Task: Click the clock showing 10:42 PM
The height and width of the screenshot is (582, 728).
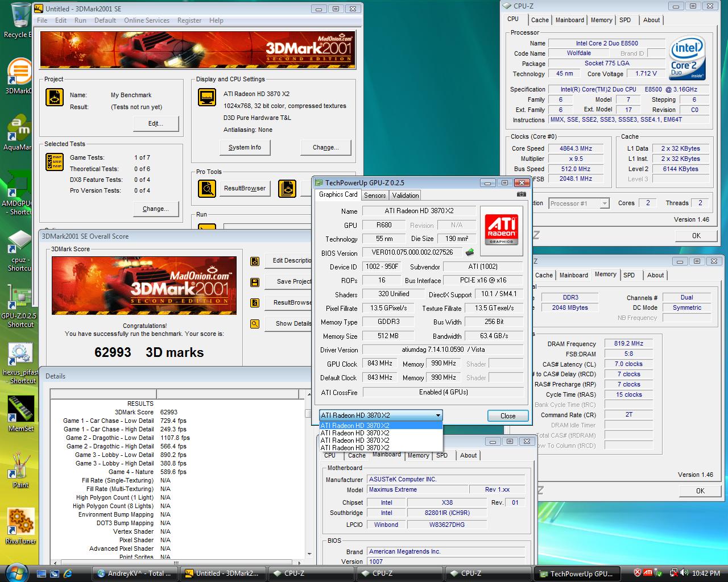Action: coord(706,573)
